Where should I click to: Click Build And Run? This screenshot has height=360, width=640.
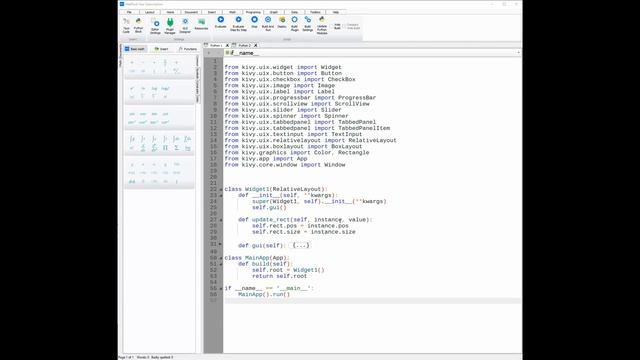click(268, 24)
